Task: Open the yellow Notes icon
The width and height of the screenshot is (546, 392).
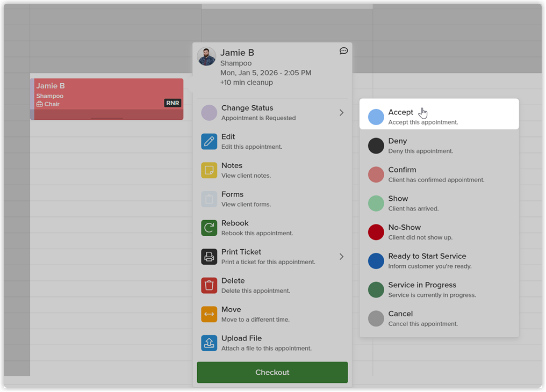Action: point(209,170)
